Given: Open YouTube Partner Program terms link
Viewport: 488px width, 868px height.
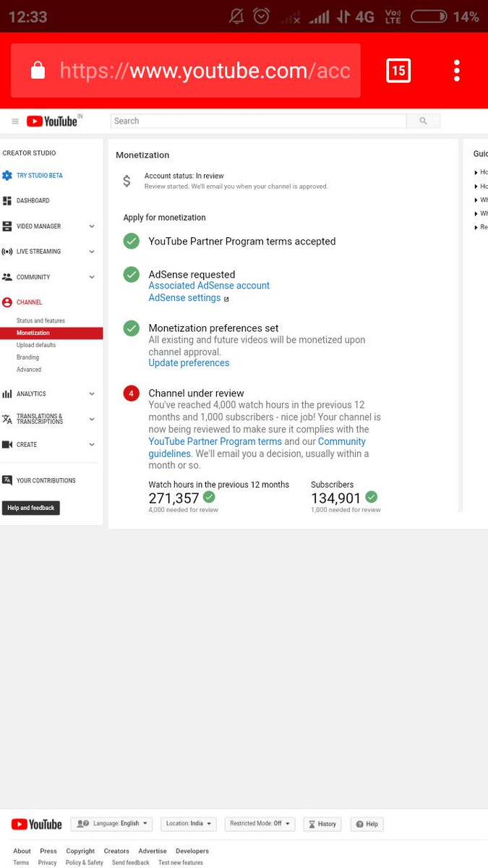Looking at the screenshot, I should 215,441.
